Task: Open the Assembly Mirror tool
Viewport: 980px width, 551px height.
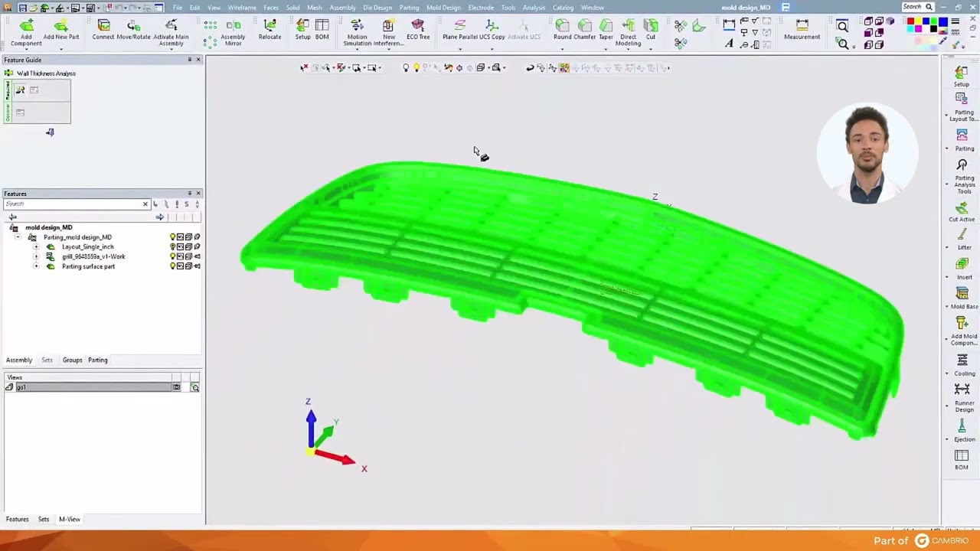Action: (233, 32)
